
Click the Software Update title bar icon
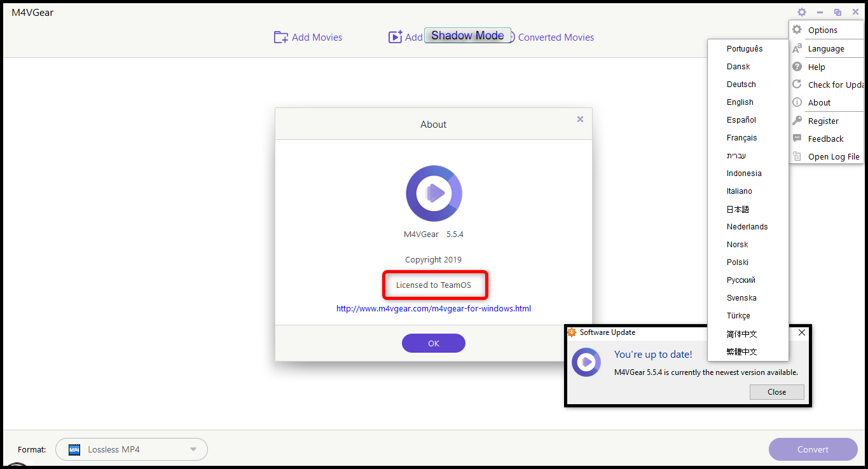(x=572, y=332)
